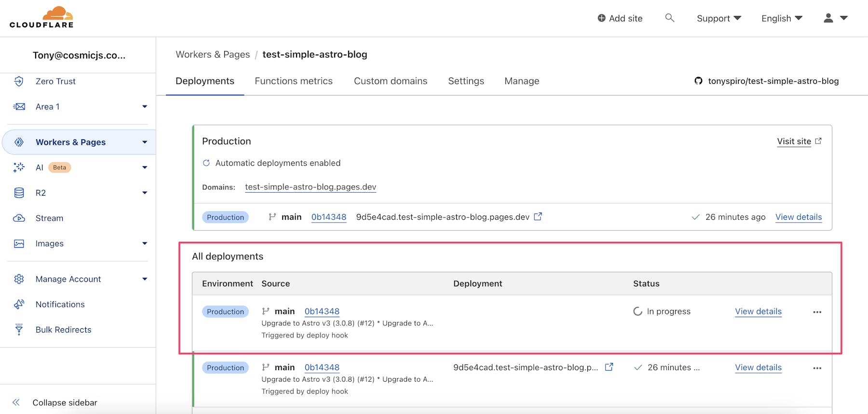The image size is (868, 414).
Task: Open test-simple-astro-blog.pages.dev domain link
Action: tap(311, 187)
